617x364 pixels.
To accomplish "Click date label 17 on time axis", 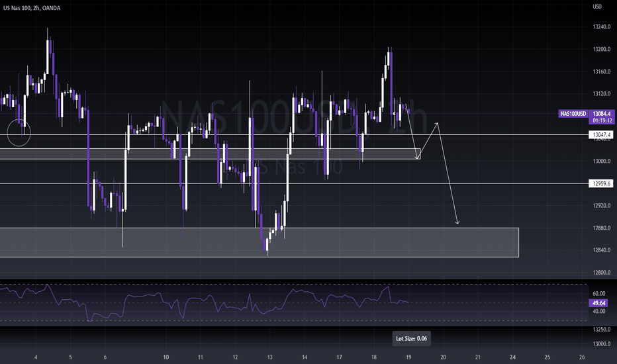I will tap(339, 357).
